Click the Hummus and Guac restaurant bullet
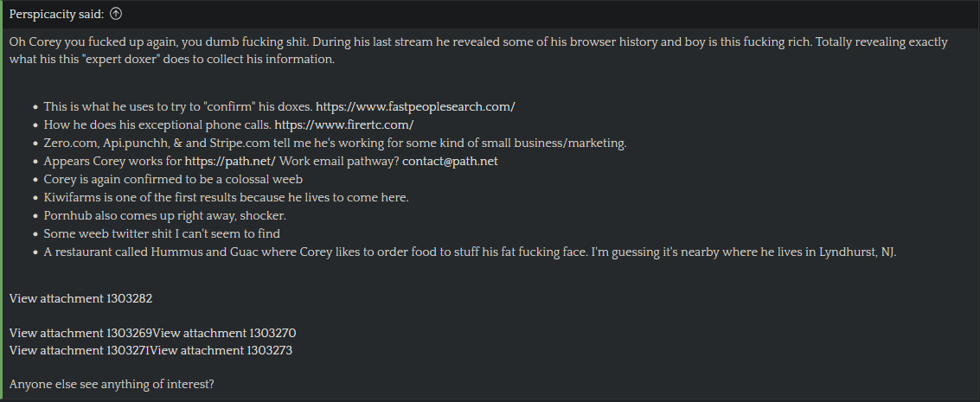 [x=470, y=252]
